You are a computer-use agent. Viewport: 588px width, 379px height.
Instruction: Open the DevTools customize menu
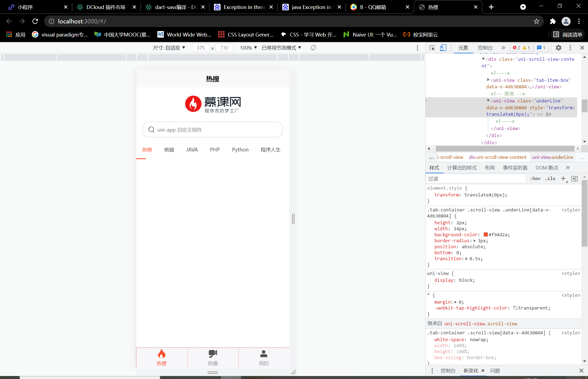tap(570, 48)
